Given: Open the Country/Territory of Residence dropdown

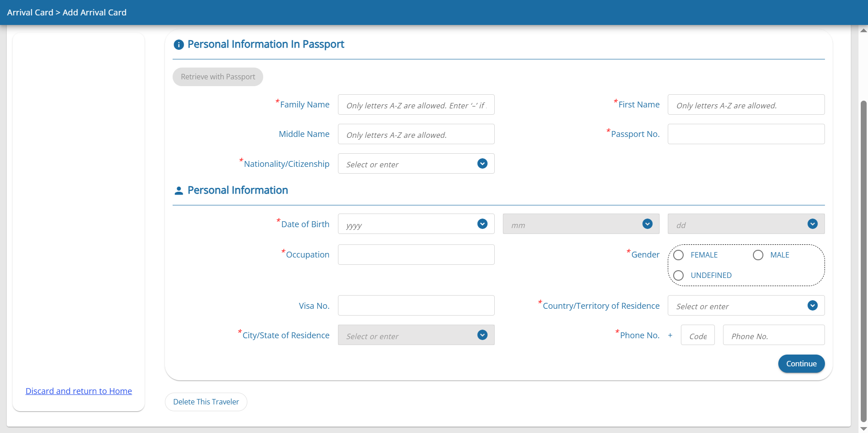Looking at the screenshot, I should coord(812,305).
